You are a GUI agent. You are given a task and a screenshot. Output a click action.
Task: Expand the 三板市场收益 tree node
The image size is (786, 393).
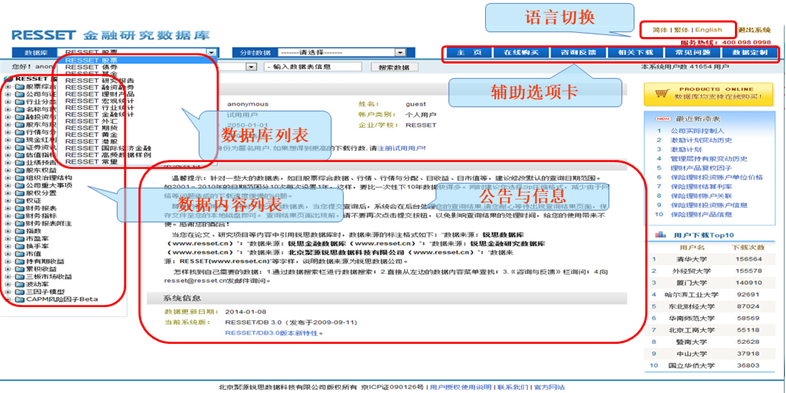(8, 277)
